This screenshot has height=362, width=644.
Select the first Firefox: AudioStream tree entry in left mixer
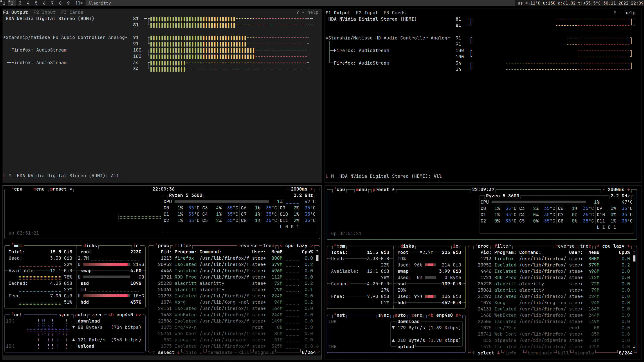(39, 50)
